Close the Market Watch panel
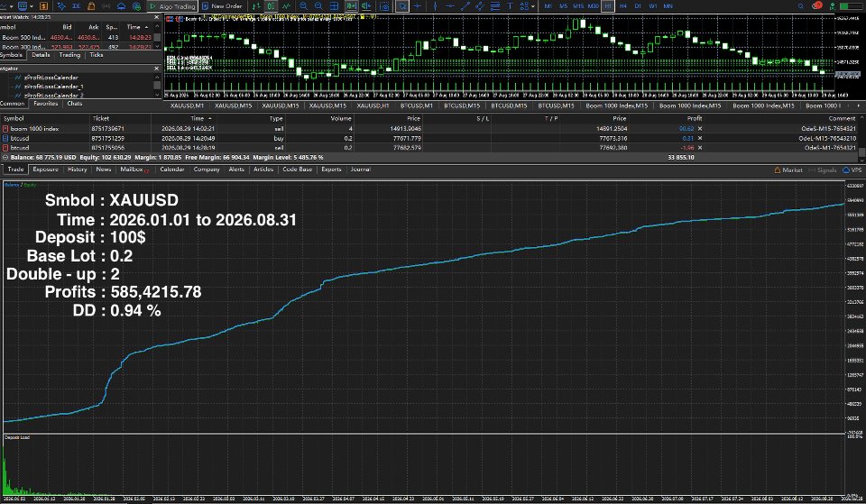The height and width of the screenshot is (504, 866). (156, 17)
